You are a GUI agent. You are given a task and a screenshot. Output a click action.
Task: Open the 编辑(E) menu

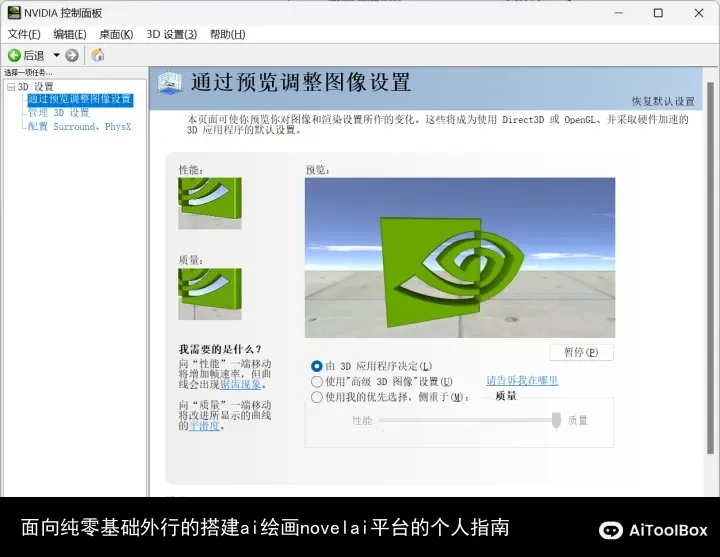[70, 34]
